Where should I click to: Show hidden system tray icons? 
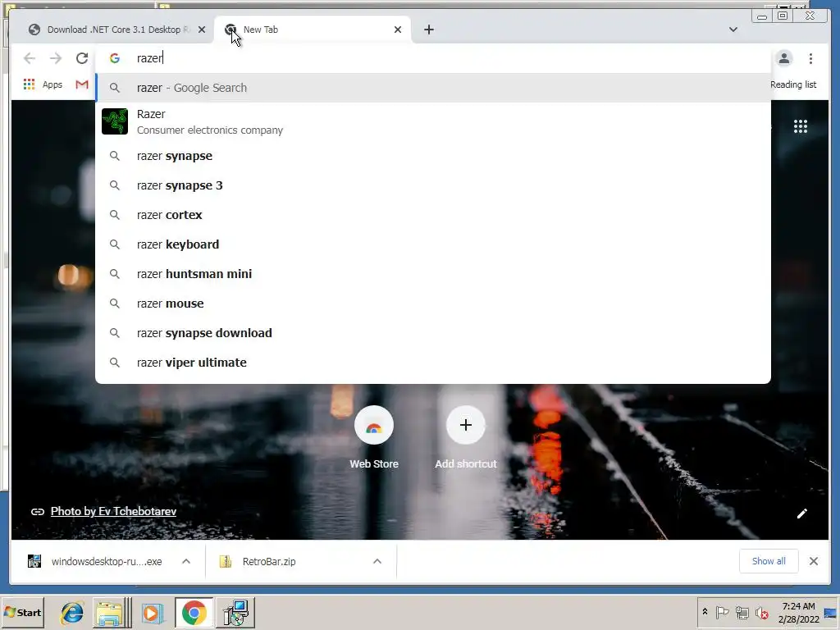(705, 612)
